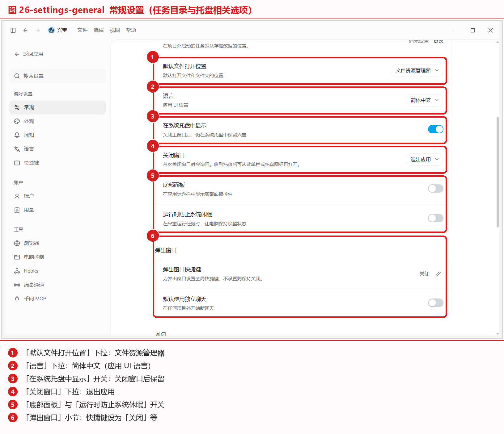Open the 文件 menu
The image size is (504, 434).
pyautogui.click(x=83, y=30)
